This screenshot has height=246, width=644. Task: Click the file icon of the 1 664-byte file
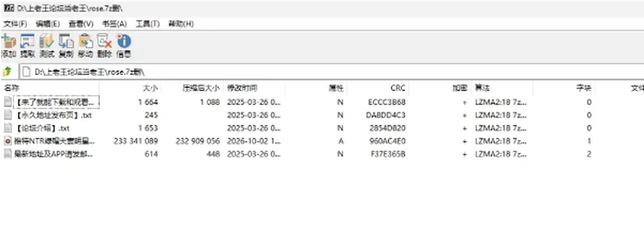8,102
